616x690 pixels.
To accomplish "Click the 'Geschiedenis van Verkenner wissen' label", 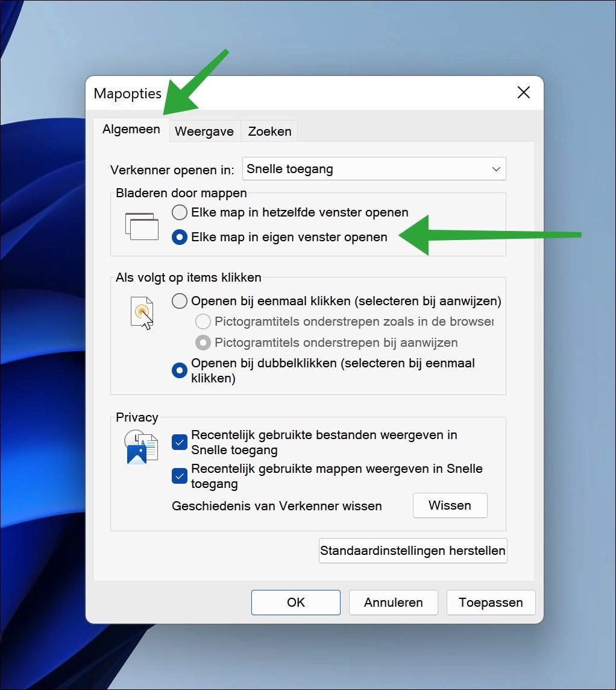I will tap(277, 506).
